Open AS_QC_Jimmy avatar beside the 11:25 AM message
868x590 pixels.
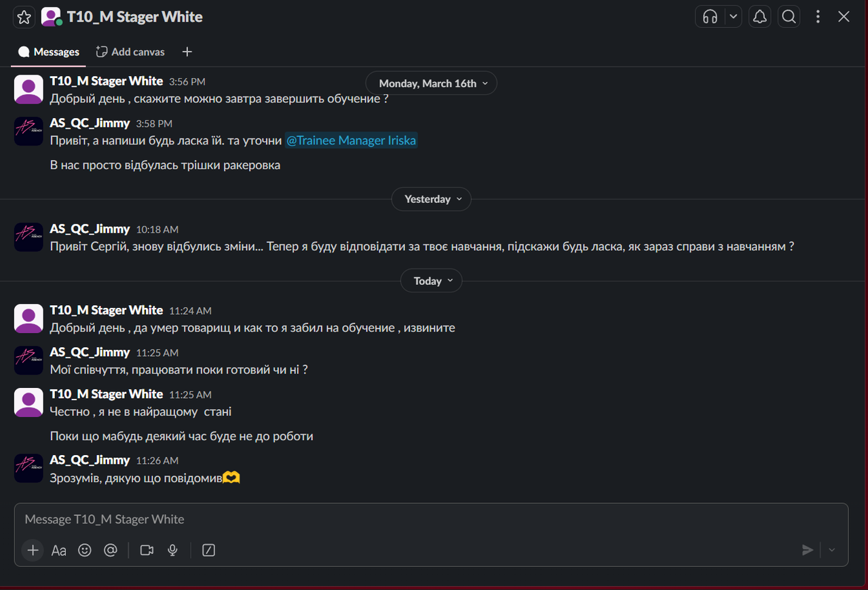29,361
